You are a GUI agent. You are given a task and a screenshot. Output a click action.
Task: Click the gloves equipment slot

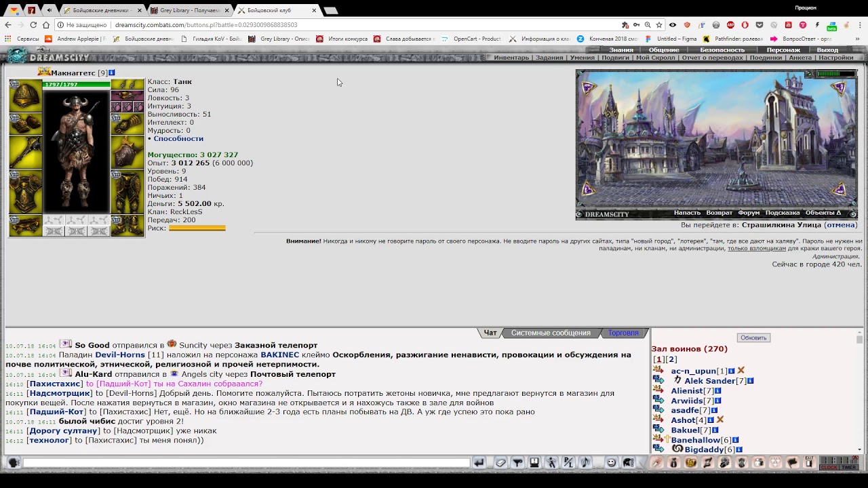pos(127,124)
